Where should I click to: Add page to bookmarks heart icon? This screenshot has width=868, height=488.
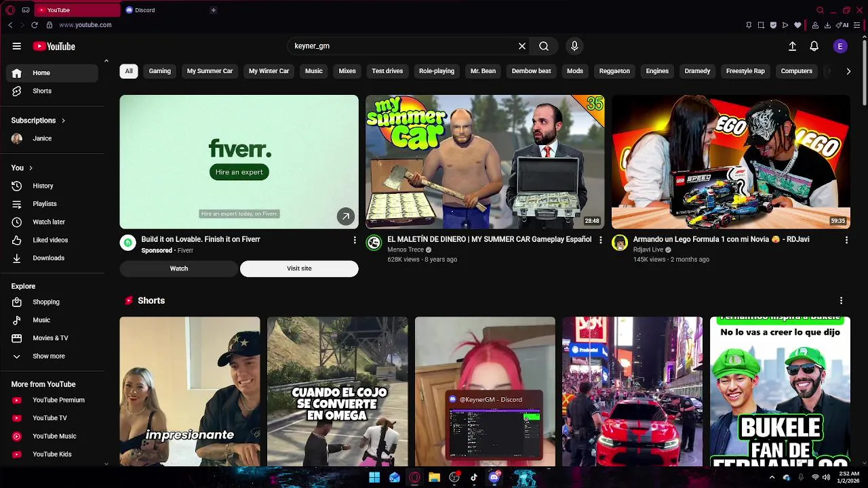[797, 25]
